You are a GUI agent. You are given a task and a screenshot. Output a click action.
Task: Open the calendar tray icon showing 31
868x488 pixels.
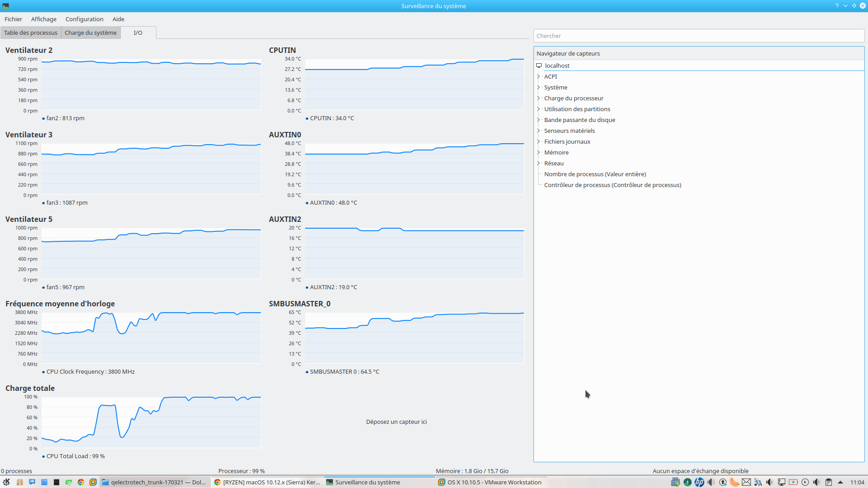click(758, 482)
